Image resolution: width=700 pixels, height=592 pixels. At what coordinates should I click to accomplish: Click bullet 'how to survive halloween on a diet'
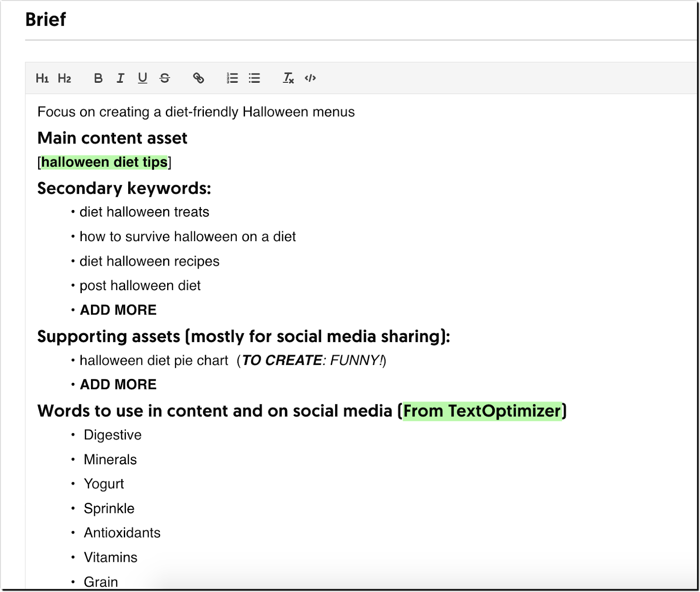188,237
